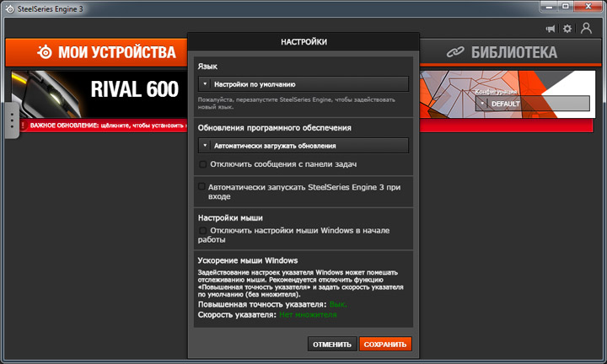This screenshot has width=607, height=364.
Task: Click the НАСТРОЙКИ dialog title
Action: click(303, 42)
